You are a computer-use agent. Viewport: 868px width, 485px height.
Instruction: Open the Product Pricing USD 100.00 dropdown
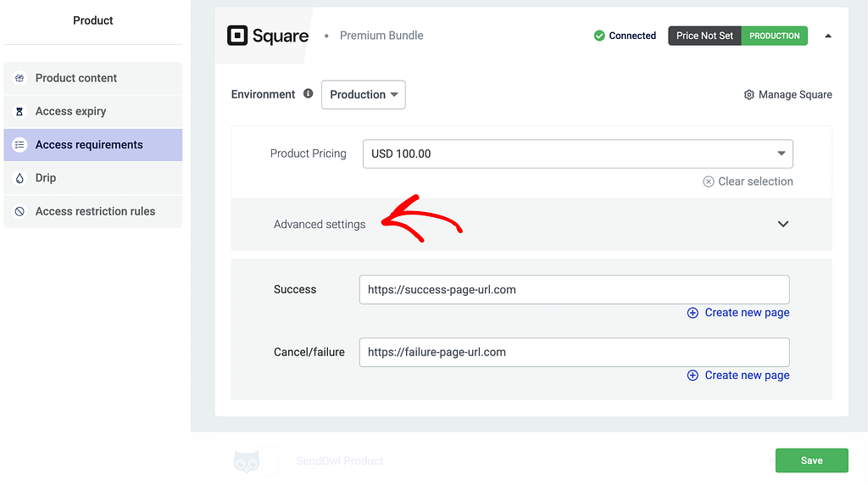click(577, 153)
